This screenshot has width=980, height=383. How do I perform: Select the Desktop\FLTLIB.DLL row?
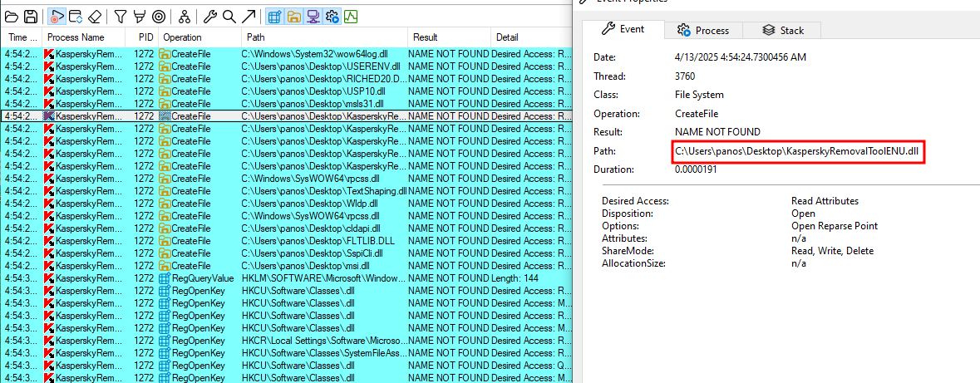[x=286, y=241]
